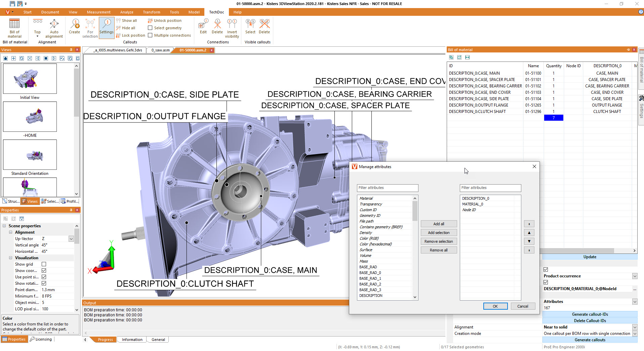Toggle Select geometry checkbox

(x=150, y=28)
